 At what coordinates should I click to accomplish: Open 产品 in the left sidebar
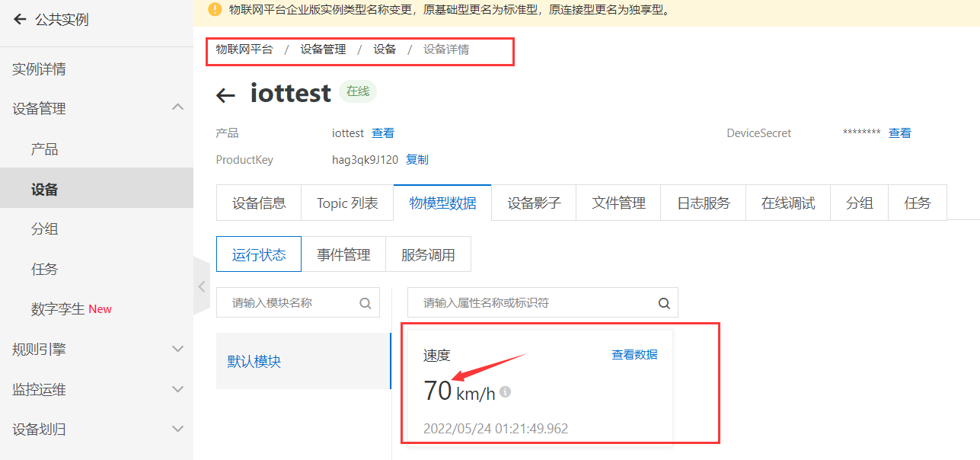44,149
